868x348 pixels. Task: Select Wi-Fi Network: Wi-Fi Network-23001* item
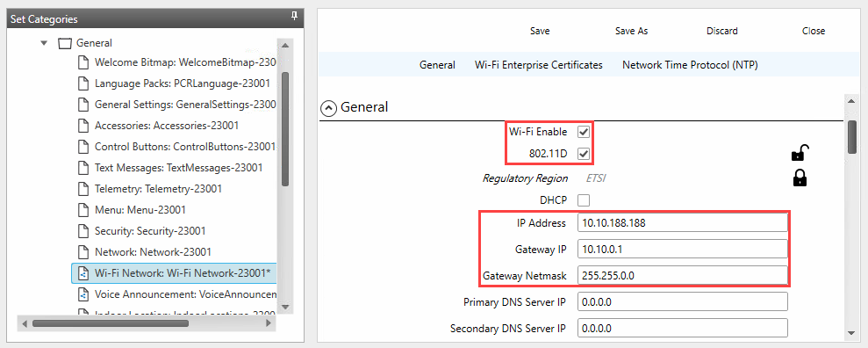click(x=175, y=273)
